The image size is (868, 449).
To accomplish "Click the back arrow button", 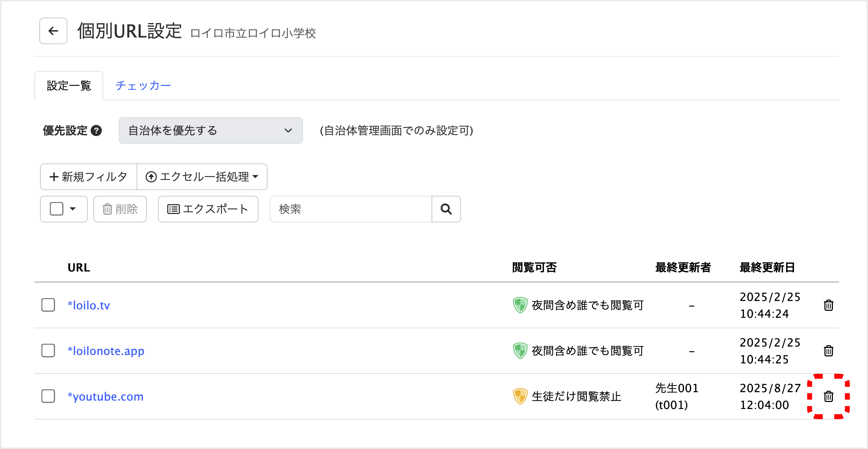I will 53,31.
